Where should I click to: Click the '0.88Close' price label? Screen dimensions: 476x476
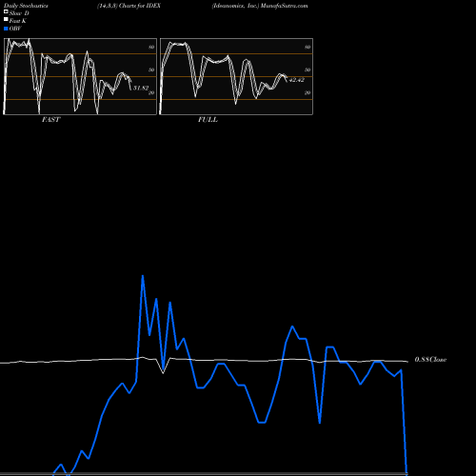point(430,360)
